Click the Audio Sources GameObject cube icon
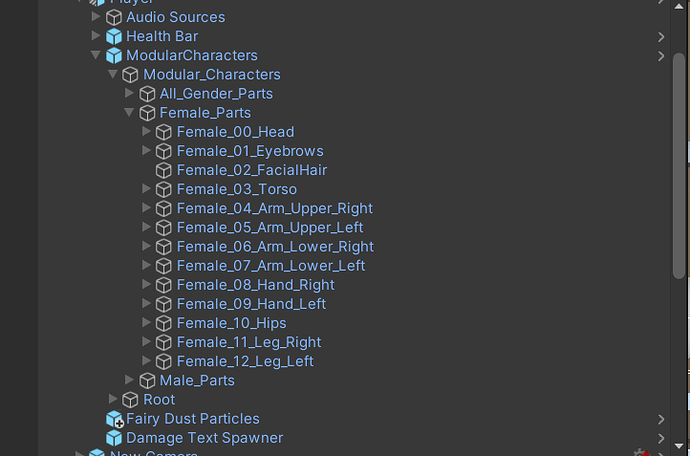The image size is (690, 456). click(x=114, y=17)
